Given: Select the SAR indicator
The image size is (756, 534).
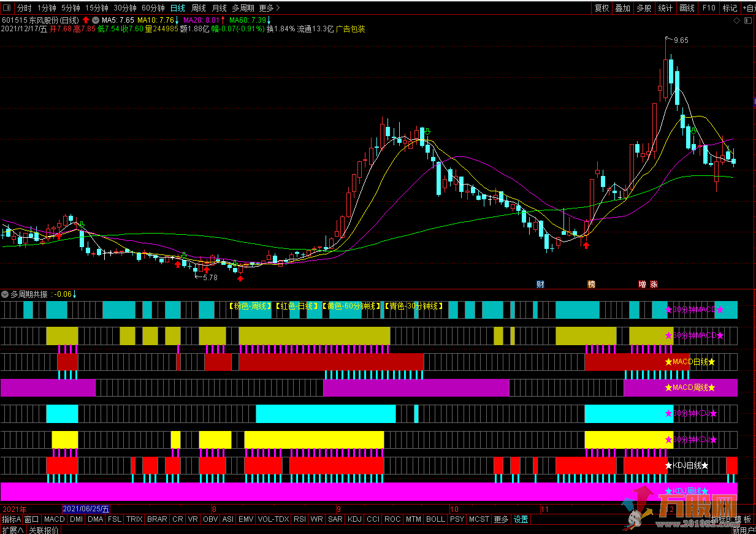Looking at the screenshot, I should tap(335, 519).
